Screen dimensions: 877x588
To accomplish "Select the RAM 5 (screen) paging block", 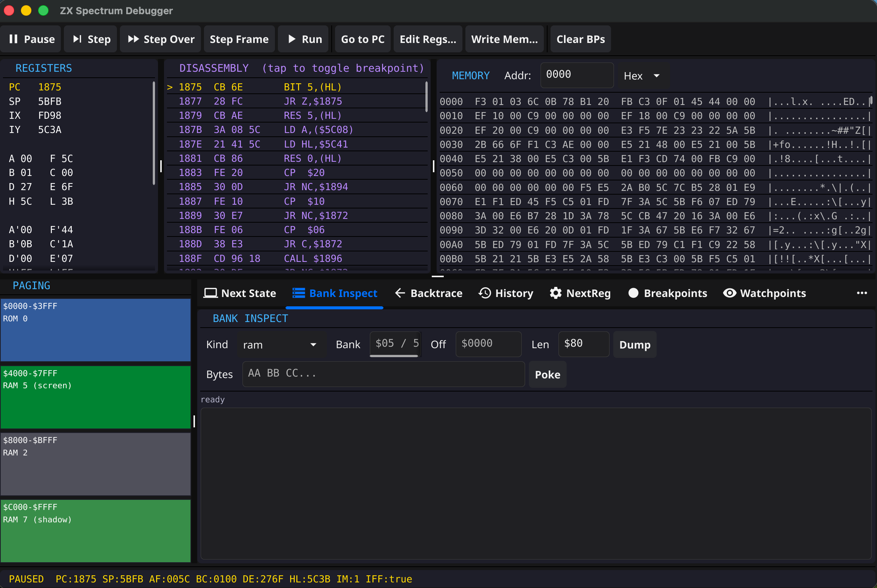I will coord(96,397).
